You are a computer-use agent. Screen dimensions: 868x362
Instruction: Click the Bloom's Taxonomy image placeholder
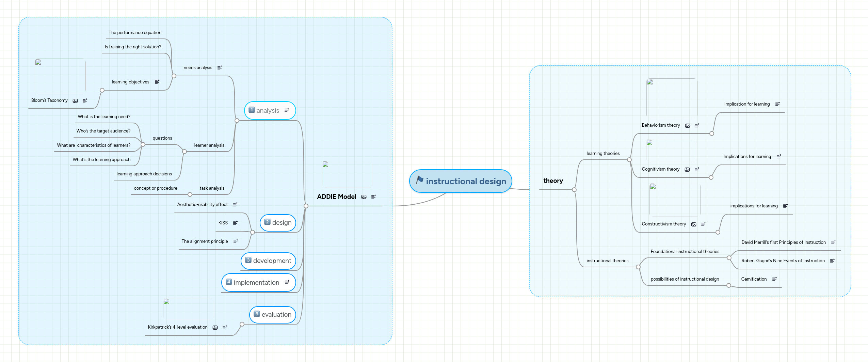(x=60, y=76)
